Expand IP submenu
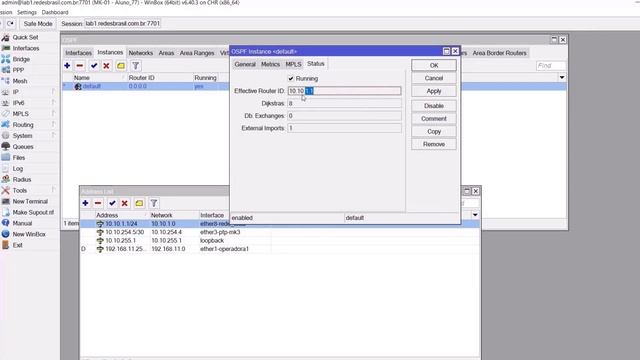 pos(53,92)
